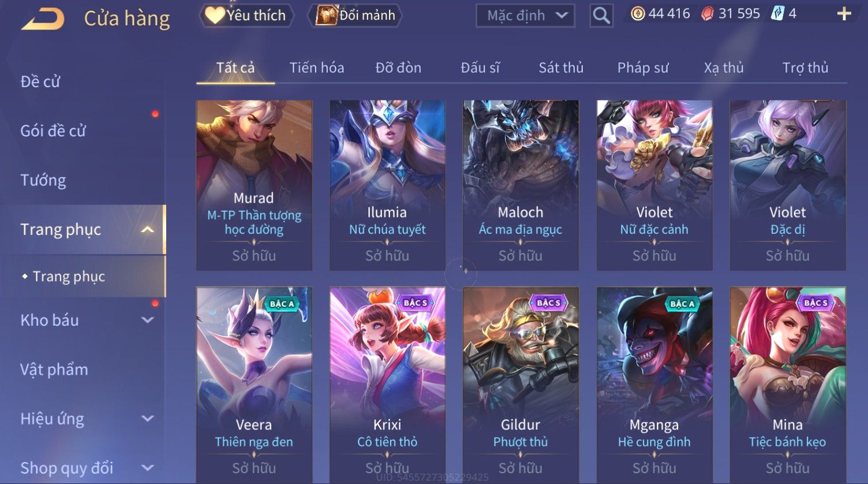Tap the red ruby currency icon
This screenshot has width=868, height=484.
[708, 14]
